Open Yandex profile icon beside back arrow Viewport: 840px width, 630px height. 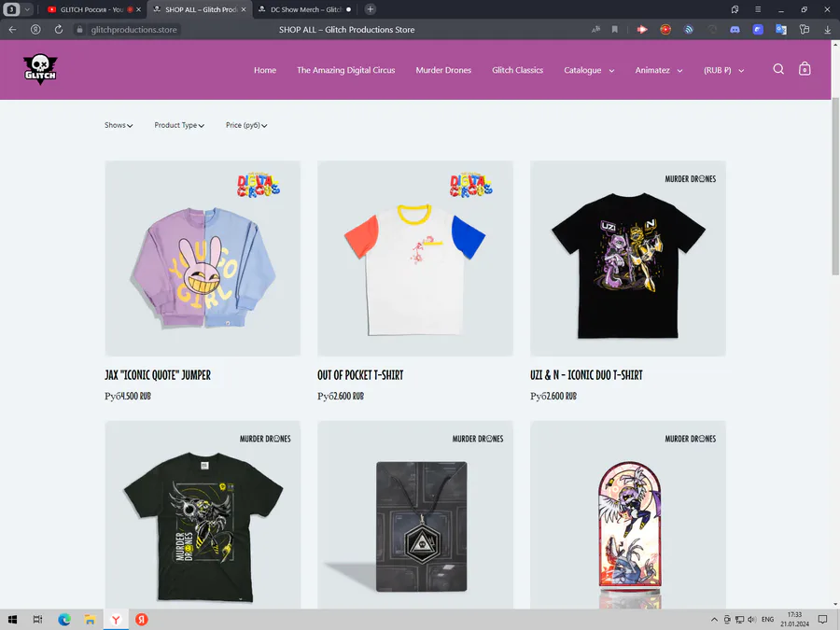[x=35, y=30]
